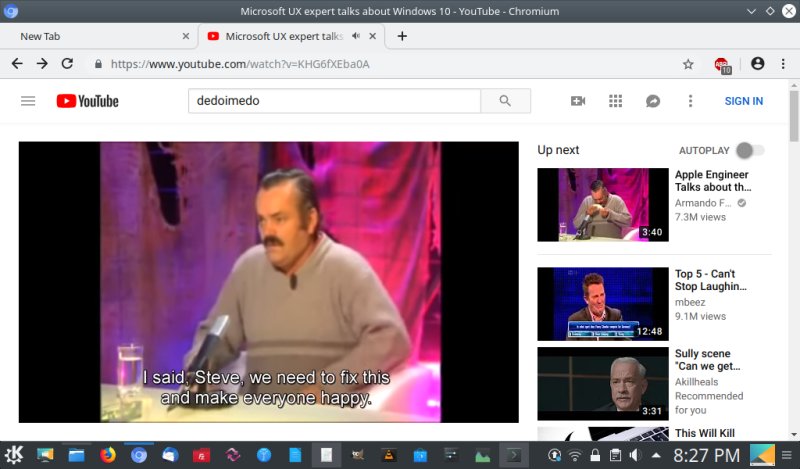Open the Top 5 Can't Stop Laughing thumbnail

click(x=603, y=304)
